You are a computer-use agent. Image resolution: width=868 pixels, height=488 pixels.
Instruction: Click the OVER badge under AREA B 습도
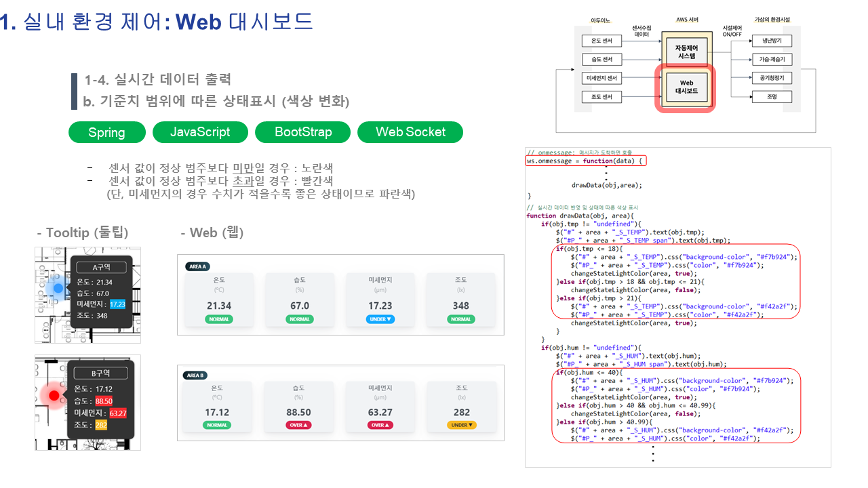point(299,425)
